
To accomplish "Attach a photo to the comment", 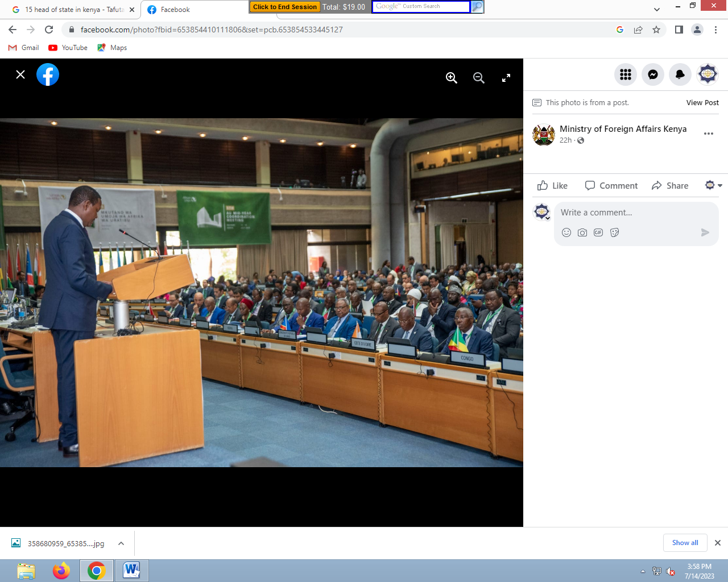I will 582,232.
